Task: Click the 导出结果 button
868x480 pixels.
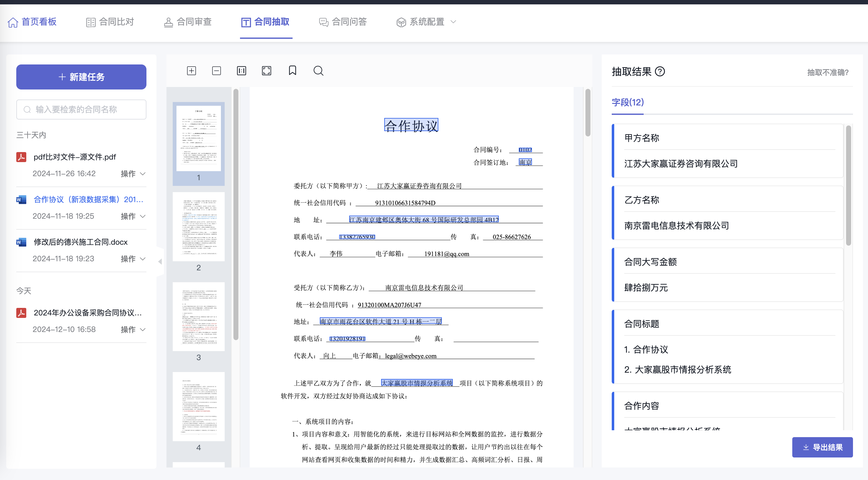Action: click(822, 447)
